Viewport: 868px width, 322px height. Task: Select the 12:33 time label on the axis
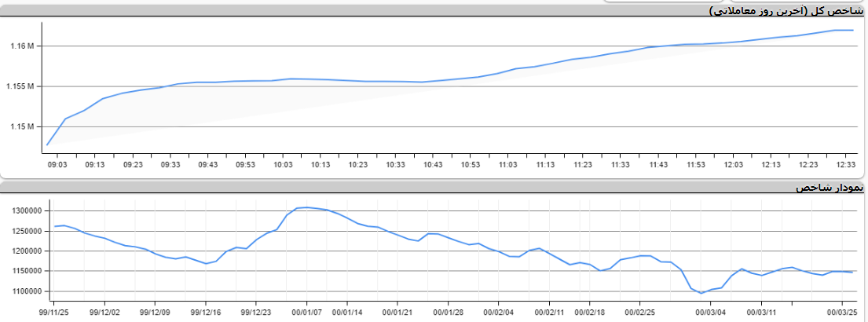(x=847, y=165)
